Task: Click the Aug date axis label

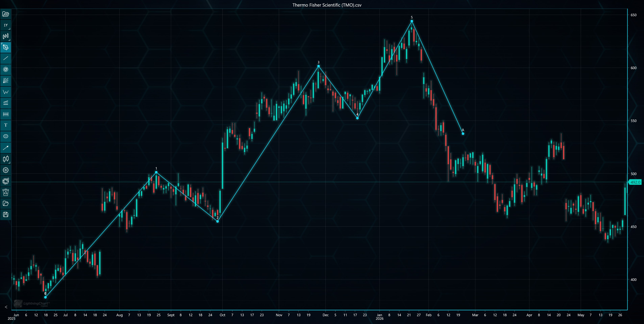Action: pos(120,315)
